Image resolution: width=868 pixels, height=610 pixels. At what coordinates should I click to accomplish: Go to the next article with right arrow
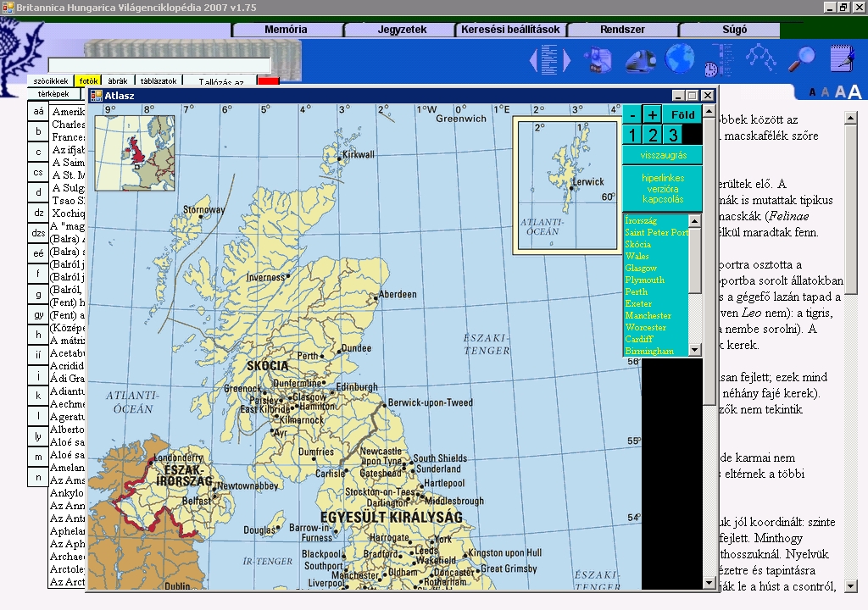tap(566, 60)
